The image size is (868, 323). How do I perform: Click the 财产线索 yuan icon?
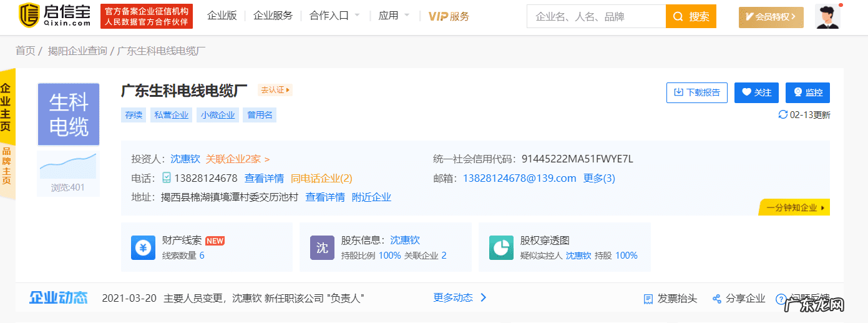[143, 247]
